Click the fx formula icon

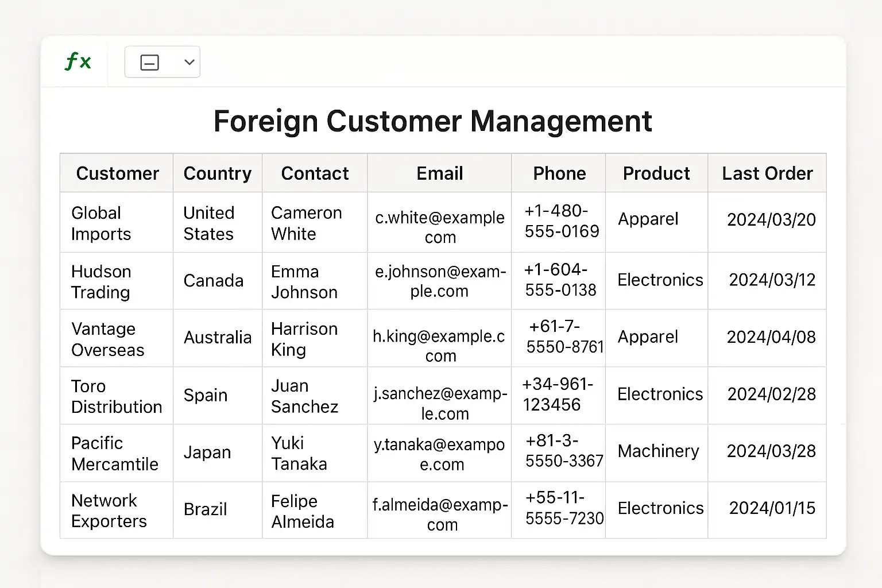[x=78, y=61]
